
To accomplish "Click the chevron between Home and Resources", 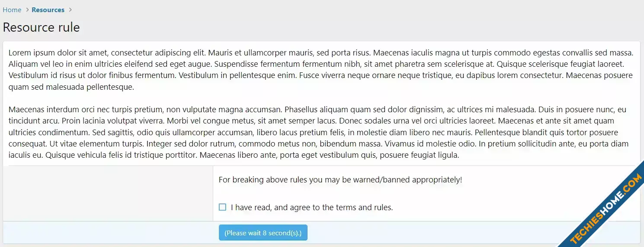I will (27, 10).
